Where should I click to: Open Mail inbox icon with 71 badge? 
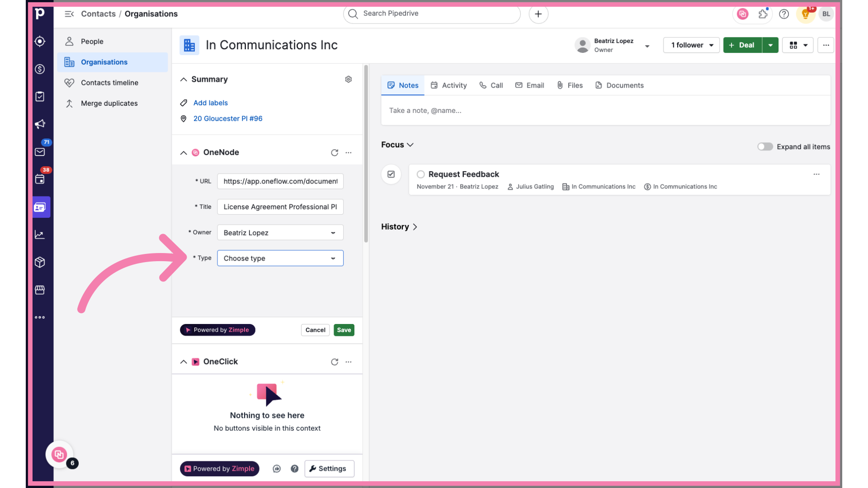pos(40,152)
